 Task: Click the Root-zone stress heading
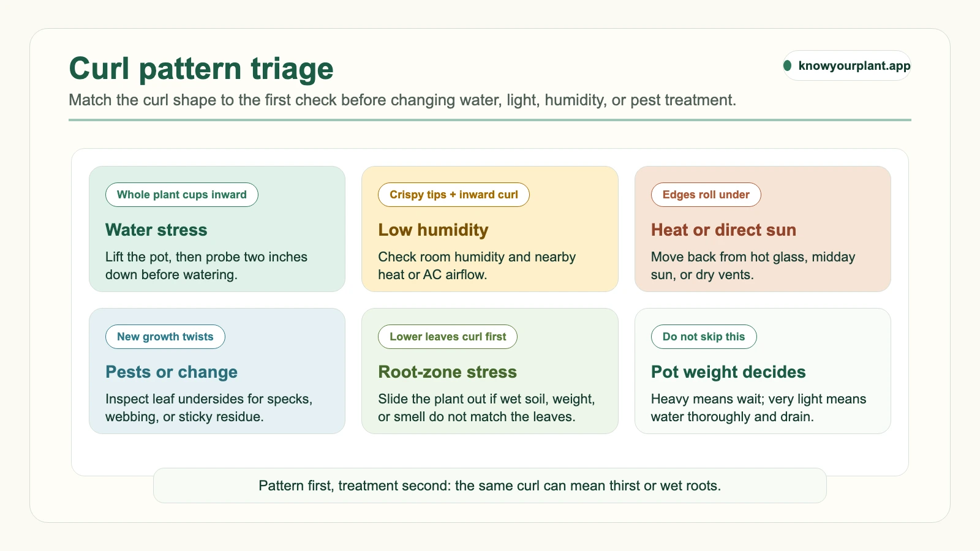447,372
